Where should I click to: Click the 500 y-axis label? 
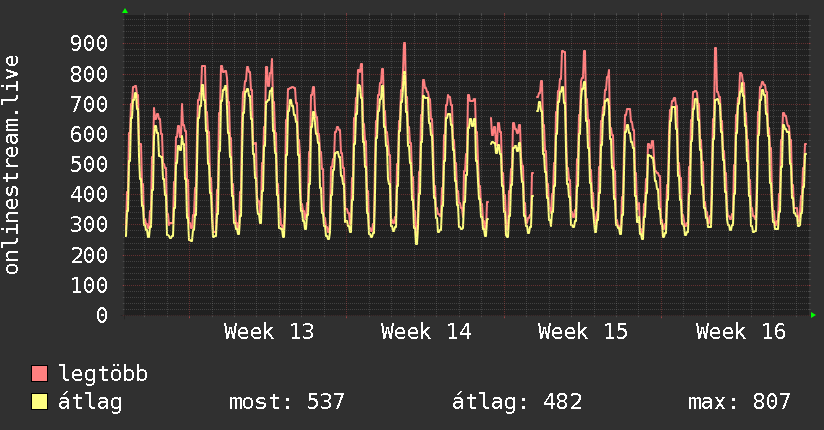point(89,165)
